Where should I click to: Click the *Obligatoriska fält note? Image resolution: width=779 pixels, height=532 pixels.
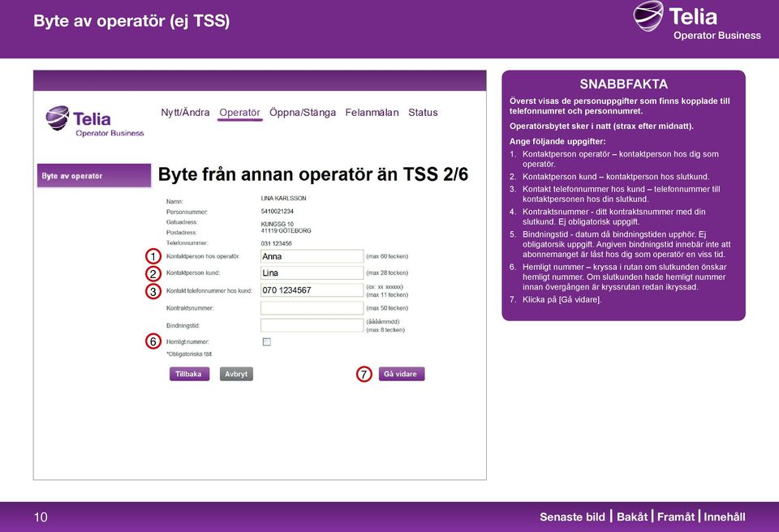click(189, 354)
